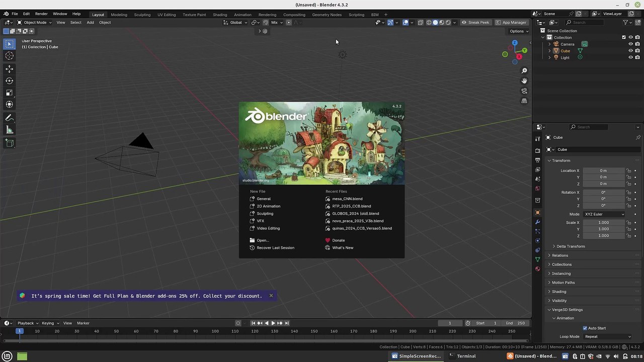Select the Add Cube tool

click(x=9, y=143)
